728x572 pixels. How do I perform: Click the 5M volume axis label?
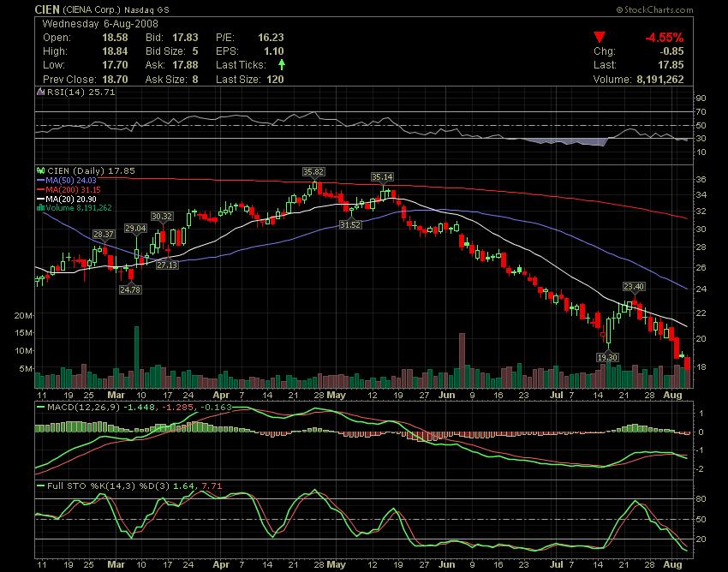click(26, 369)
